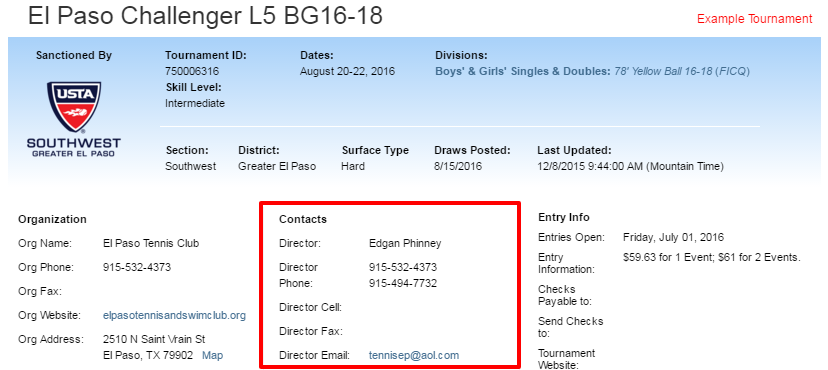Image resolution: width=828 pixels, height=370 pixels.
Task: Click the Draws Posted date 8/15/2016
Action: [458, 166]
